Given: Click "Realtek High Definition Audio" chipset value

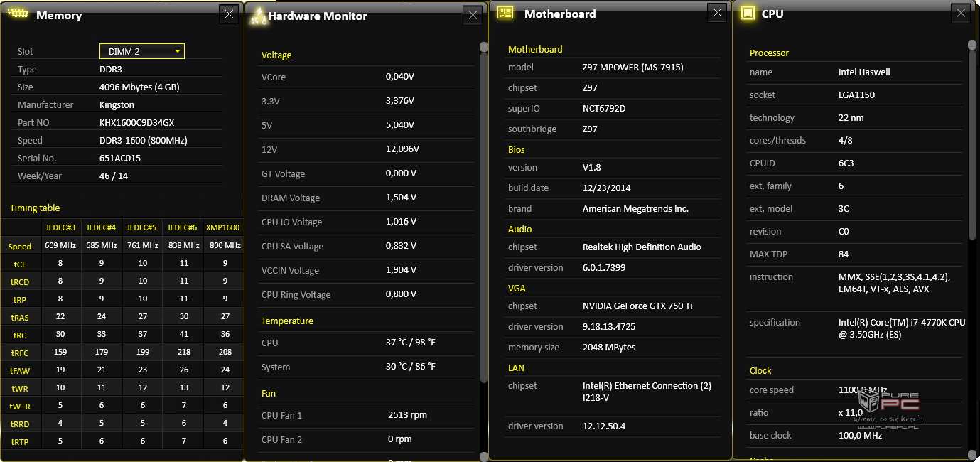Looking at the screenshot, I should [x=642, y=247].
